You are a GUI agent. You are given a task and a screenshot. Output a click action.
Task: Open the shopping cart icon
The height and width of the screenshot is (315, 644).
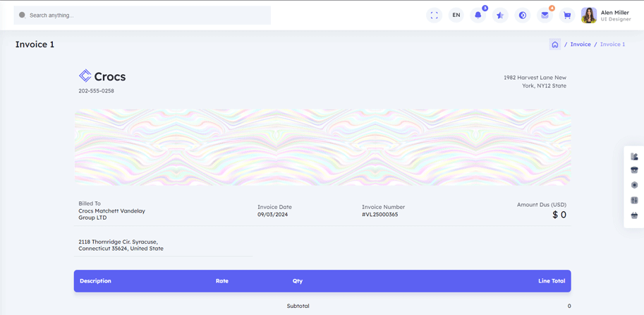pyautogui.click(x=567, y=15)
